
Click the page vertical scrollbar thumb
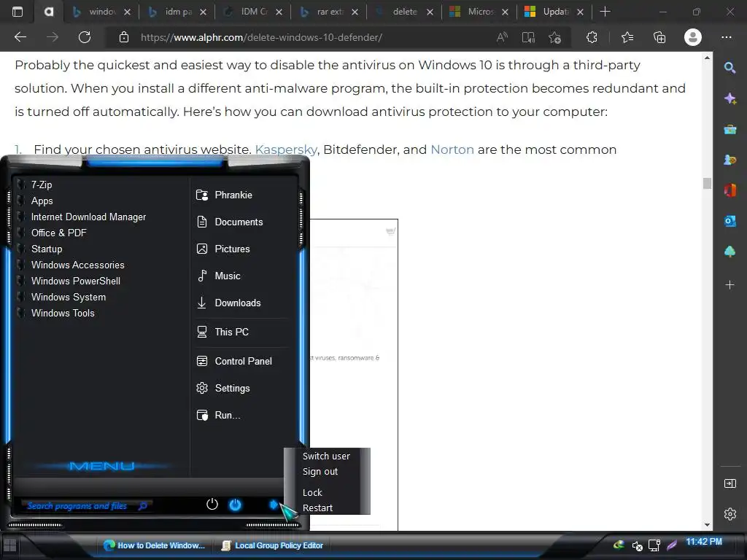(x=707, y=183)
